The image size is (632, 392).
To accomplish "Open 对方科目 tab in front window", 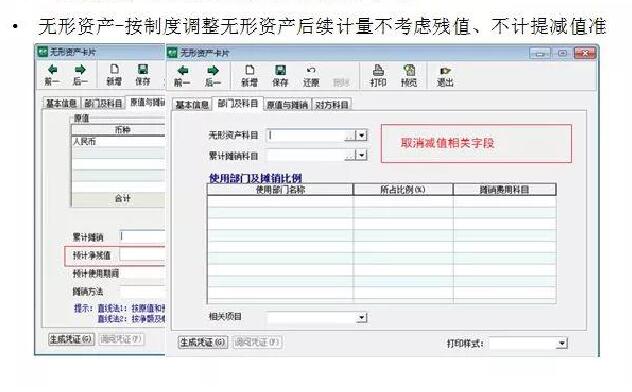I will [331, 105].
